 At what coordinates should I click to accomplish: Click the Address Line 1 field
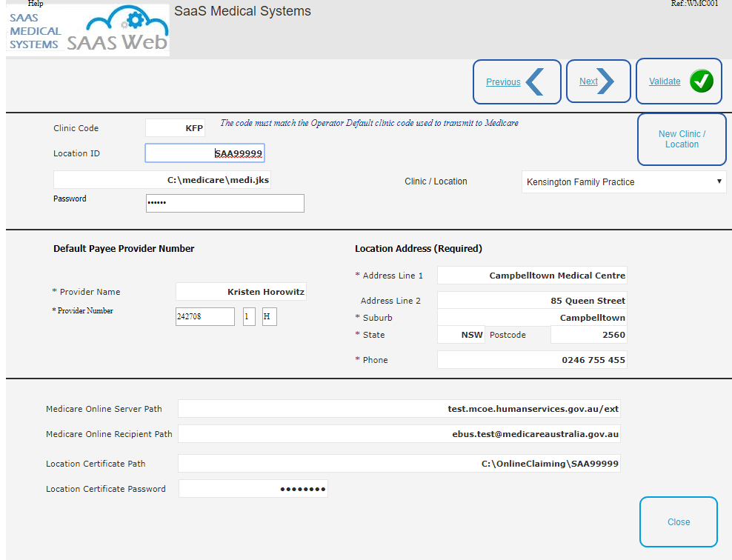point(532,276)
